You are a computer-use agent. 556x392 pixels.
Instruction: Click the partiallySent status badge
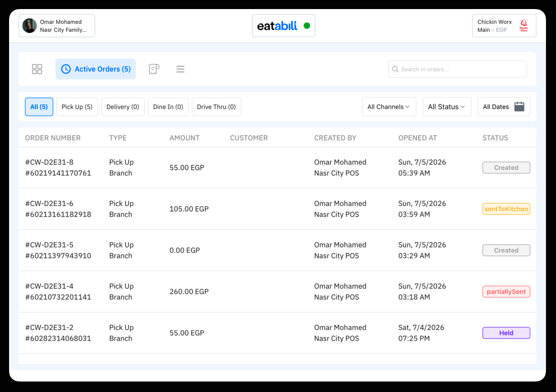(506, 292)
